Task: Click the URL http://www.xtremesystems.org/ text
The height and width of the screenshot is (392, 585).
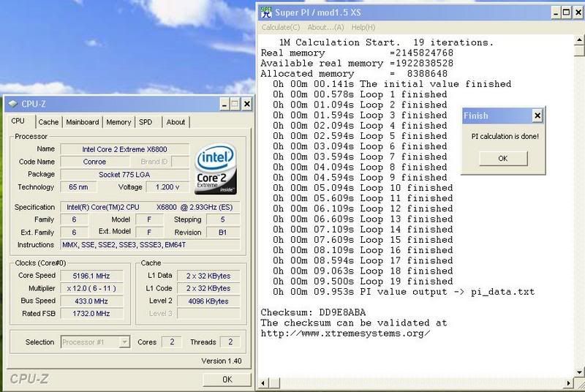Action: point(345,333)
